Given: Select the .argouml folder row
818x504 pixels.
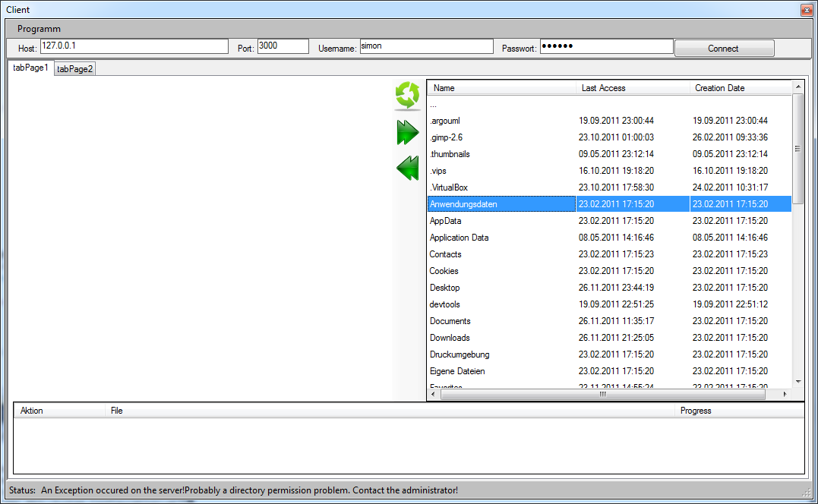Looking at the screenshot, I should [x=609, y=121].
